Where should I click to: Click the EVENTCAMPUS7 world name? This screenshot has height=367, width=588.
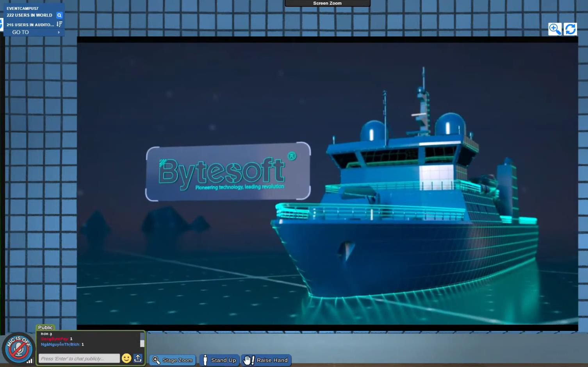click(22, 8)
